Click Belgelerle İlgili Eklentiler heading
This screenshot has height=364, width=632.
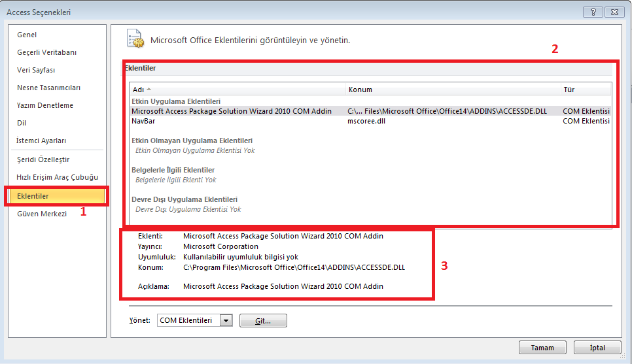(x=173, y=170)
